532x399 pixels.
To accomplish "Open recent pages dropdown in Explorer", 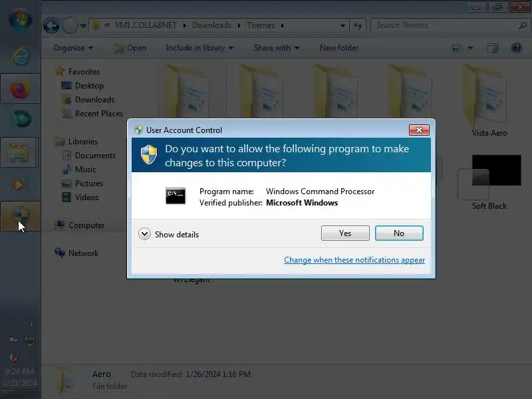I will click(83, 26).
